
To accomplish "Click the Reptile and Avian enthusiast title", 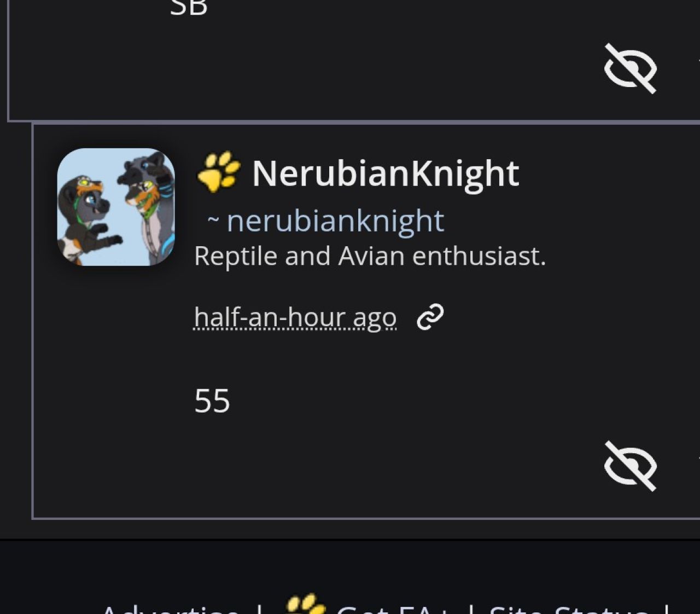I will tap(370, 256).
